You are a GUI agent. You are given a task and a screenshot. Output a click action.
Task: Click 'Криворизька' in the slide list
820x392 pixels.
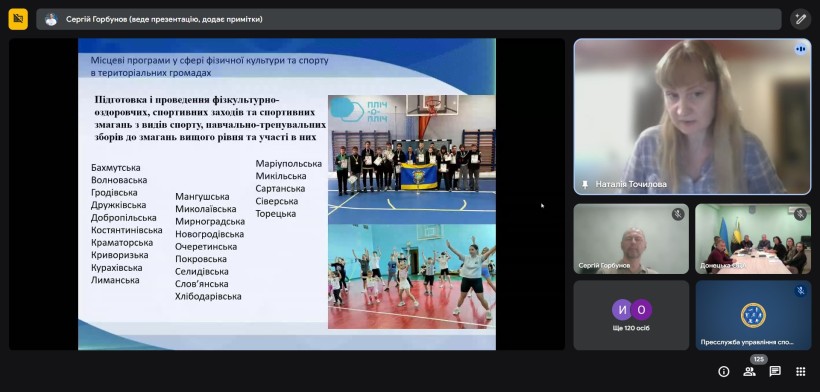[x=120, y=255]
